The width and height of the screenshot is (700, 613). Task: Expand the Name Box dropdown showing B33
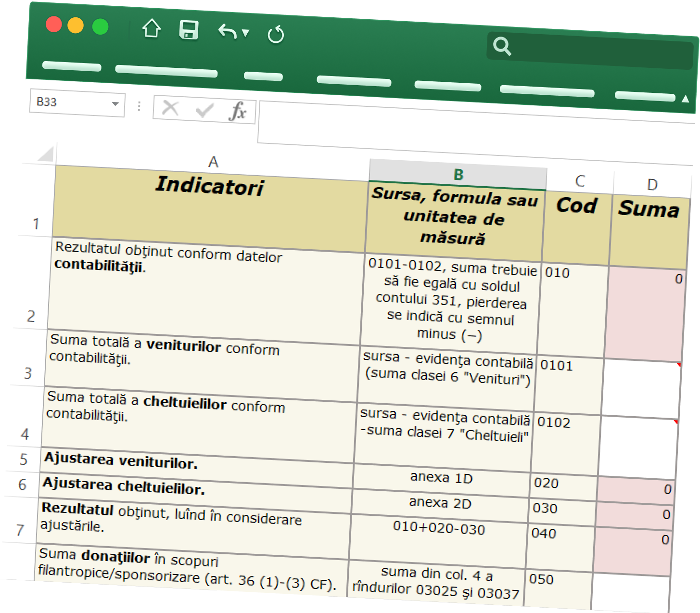115,104
